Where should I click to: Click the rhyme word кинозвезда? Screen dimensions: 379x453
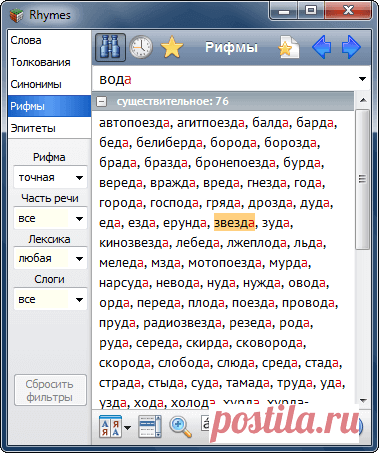tap(134, 243)
